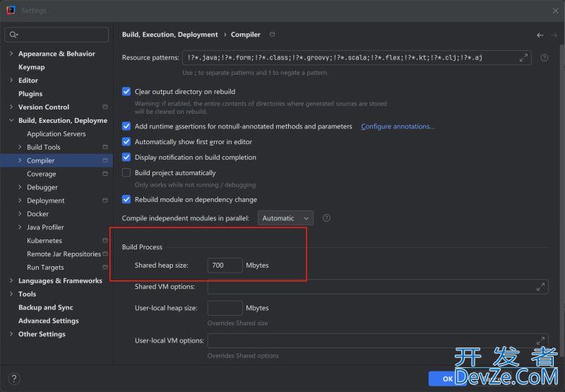The width and height of the screenshot is (565, 392).
Task: Expand the User-local VM options field
Action: pos(540,340)
